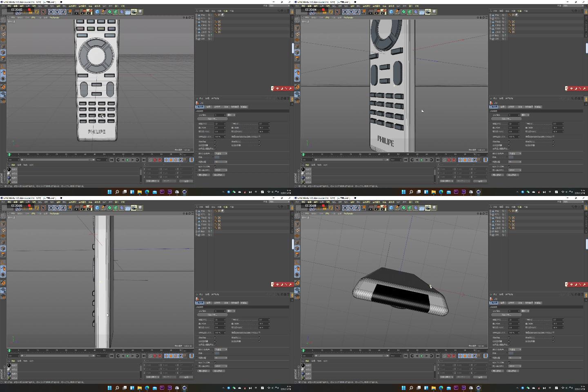Select first highlighted Attributes tab in side-view window
The image size is (588, 392).
pyautogui.click(x=200, y=303)
